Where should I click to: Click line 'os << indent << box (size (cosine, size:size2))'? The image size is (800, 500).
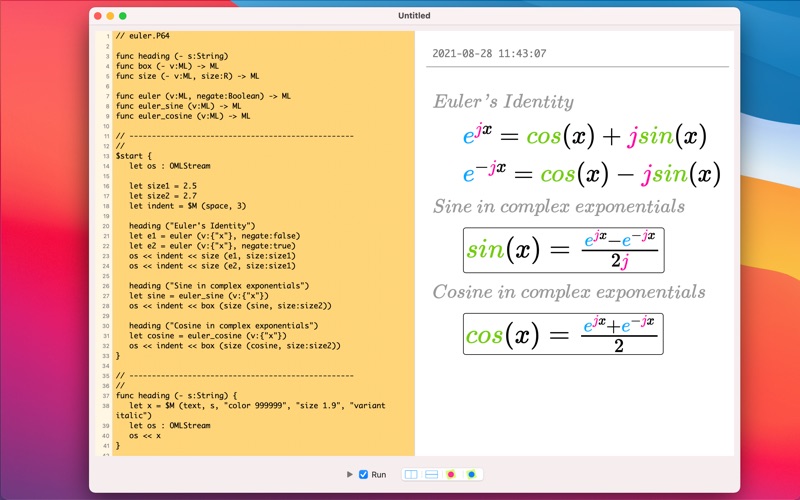pos(235,345)
